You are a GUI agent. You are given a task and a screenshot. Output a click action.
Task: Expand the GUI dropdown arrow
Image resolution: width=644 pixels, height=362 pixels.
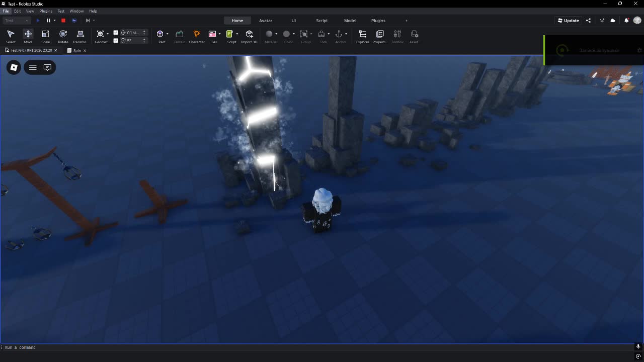tap(219, 34)
